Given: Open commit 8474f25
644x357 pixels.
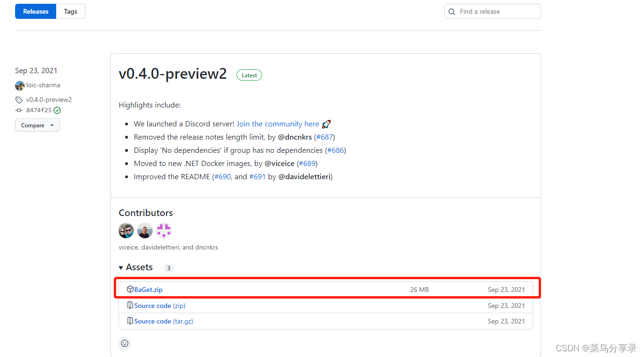Looking at the screenshot, I should pos(39,110).
